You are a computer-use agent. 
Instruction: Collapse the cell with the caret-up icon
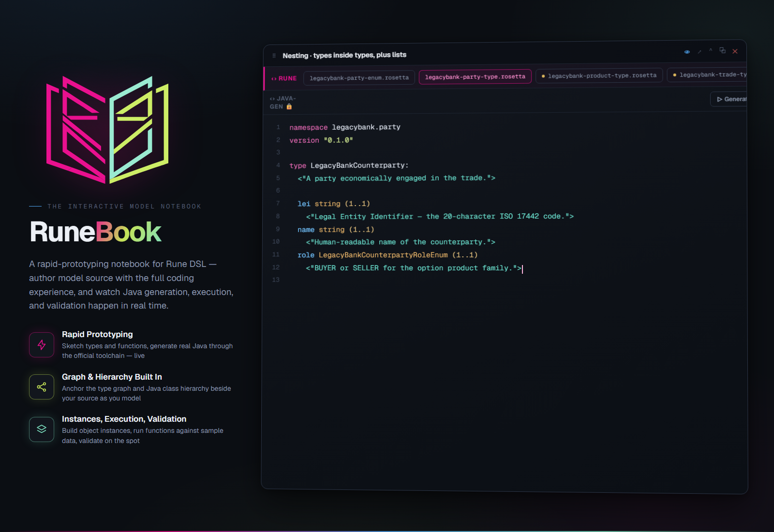tap(711, 50)
